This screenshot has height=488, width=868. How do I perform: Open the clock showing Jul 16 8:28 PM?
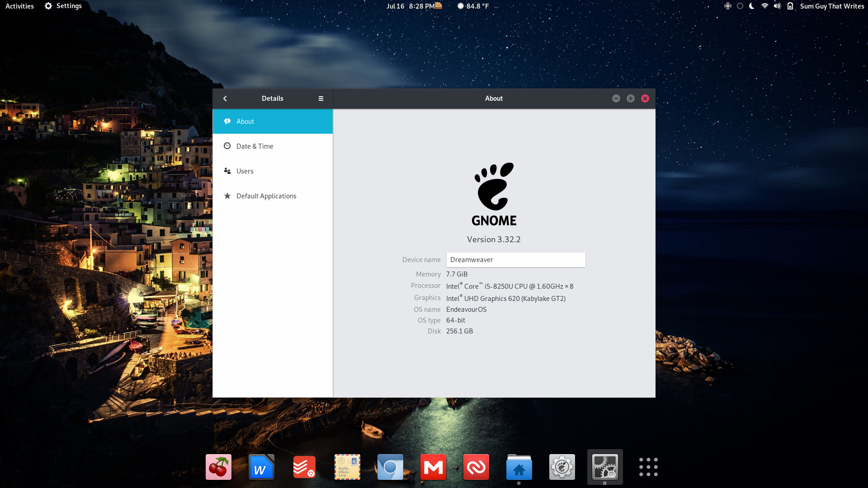(410, 6)
